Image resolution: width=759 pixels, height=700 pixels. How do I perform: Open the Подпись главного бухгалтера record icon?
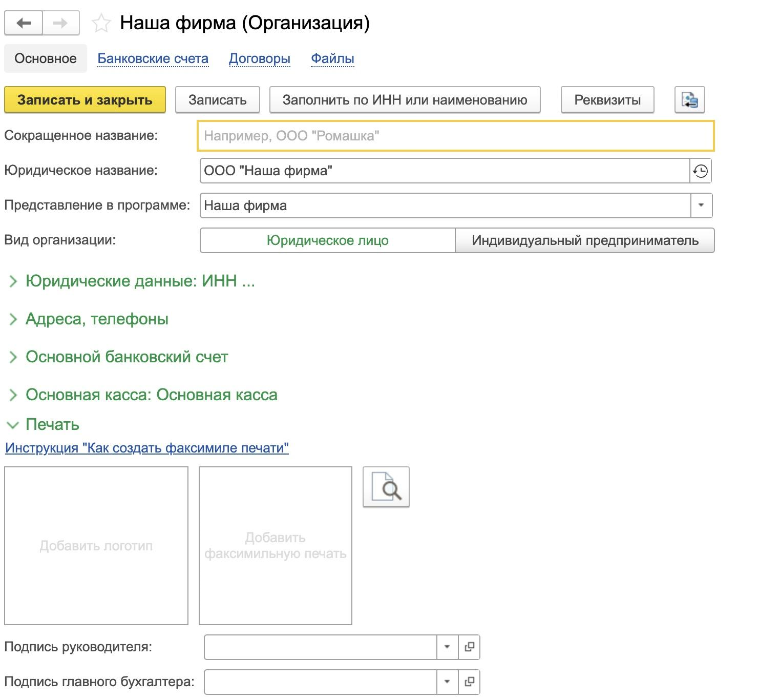pyautogui.click(x=469, y=682)
